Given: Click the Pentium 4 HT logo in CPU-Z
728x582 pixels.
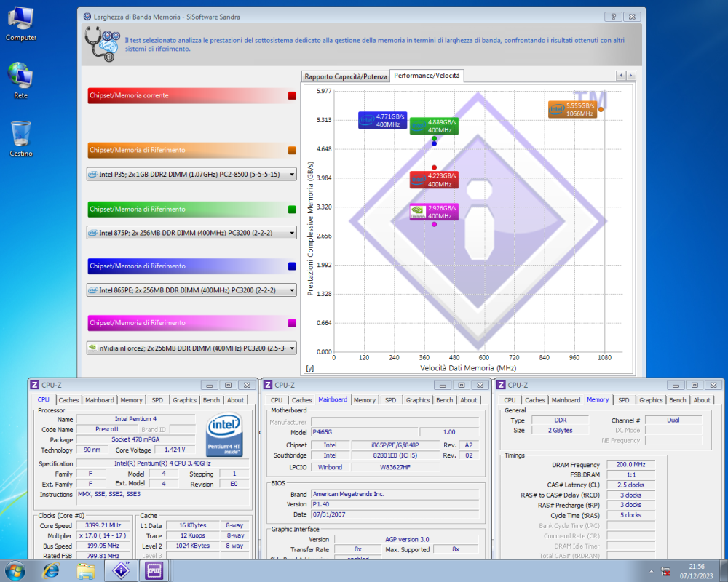Looking at the screenshot, I should coord(224,434).
